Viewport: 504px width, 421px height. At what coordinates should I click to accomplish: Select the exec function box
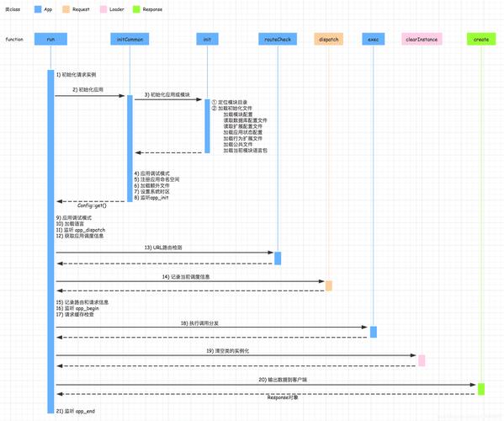pos(374,39)
